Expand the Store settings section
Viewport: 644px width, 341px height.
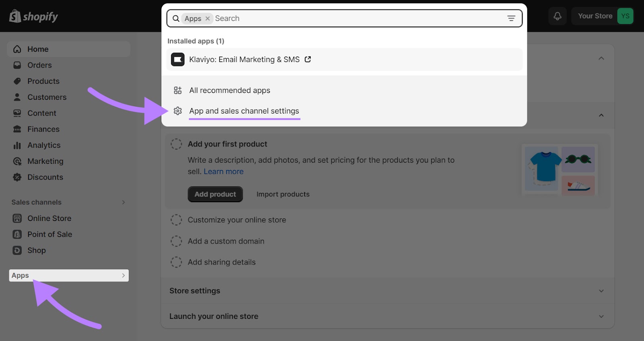(601, 291)
